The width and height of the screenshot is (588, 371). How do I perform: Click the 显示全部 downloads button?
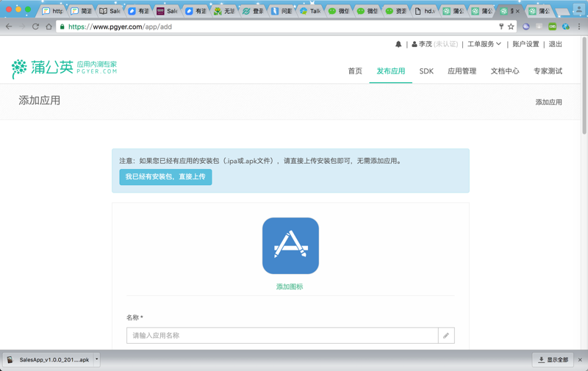tap(553, 360)
